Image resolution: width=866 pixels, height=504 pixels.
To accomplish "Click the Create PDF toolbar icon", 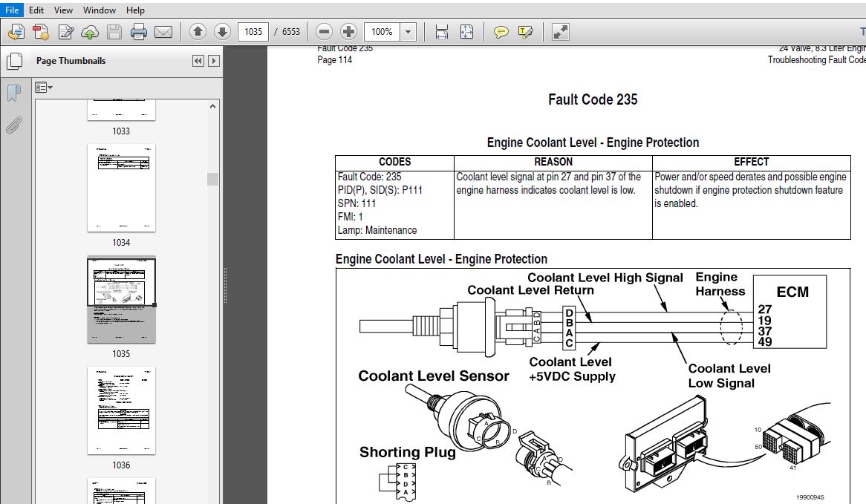I will 16,32.
